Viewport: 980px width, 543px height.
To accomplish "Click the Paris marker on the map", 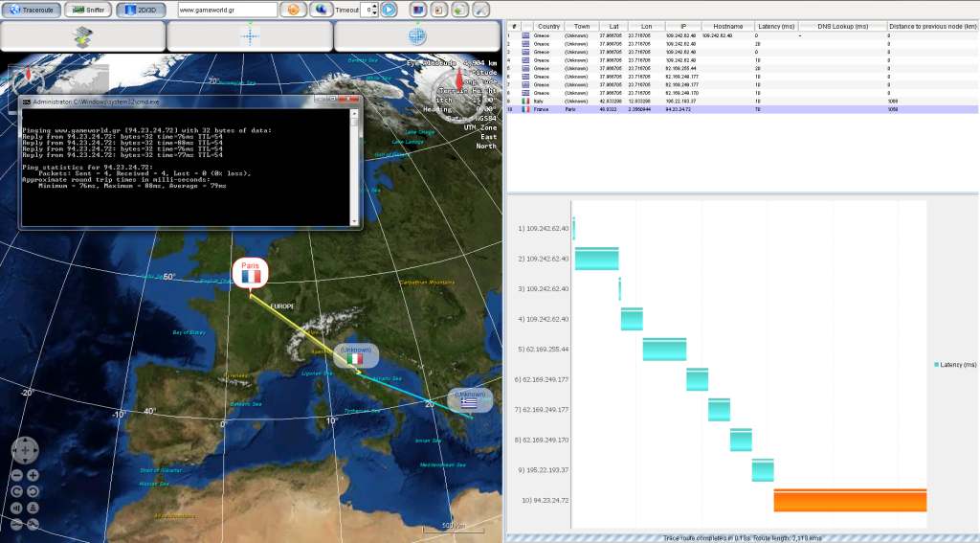I will (251, 271).
